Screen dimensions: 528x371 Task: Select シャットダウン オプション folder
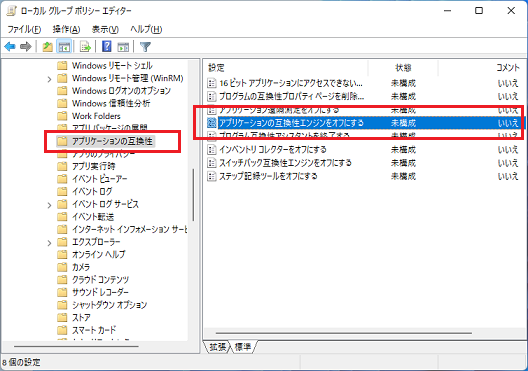coord(109,305)
